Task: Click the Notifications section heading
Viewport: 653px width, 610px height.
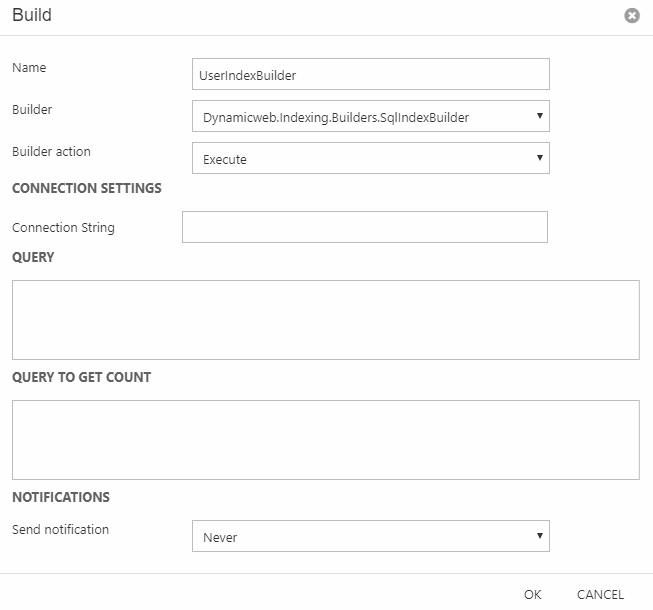Action: click(61, 497)
